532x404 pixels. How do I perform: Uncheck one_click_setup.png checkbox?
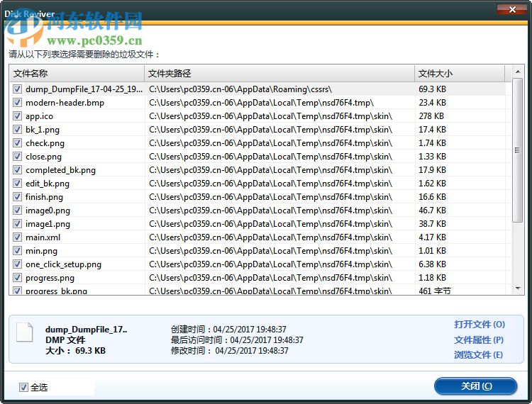pos(17,264)
